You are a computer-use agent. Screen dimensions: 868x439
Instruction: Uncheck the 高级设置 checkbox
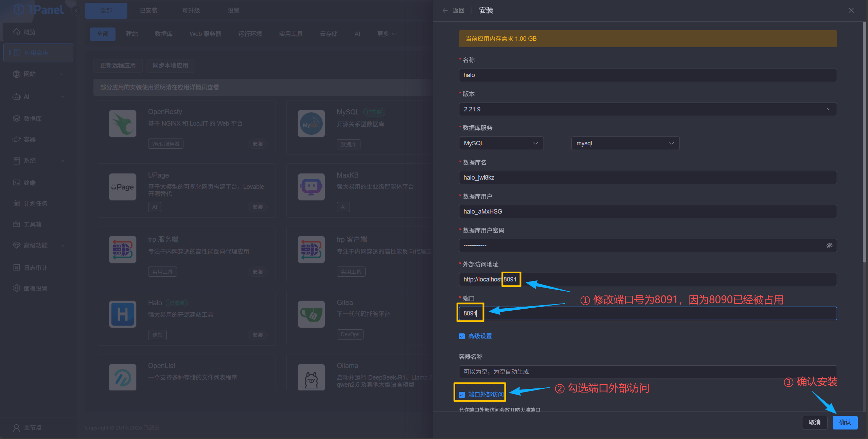click(461, 336)
